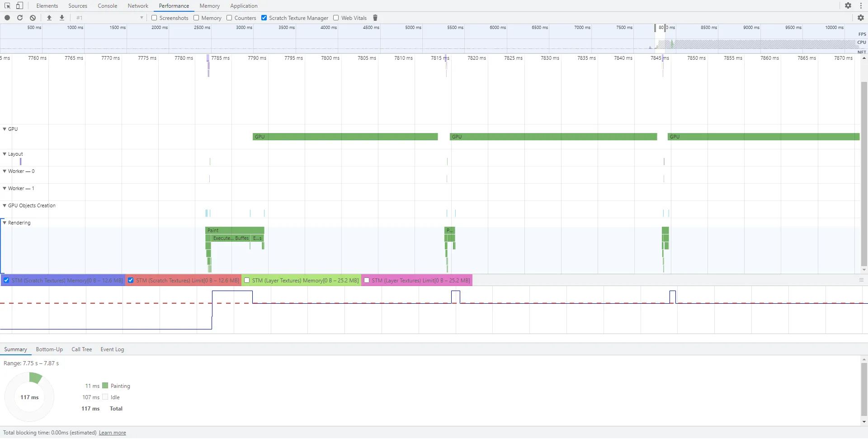Screen dimensions: 868x439
Task: Click the "107 ms" Idle value
Action: pos(91,397)
